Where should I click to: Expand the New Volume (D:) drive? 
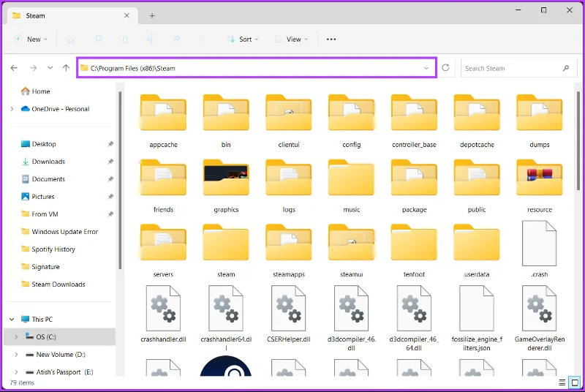point(16,354)
